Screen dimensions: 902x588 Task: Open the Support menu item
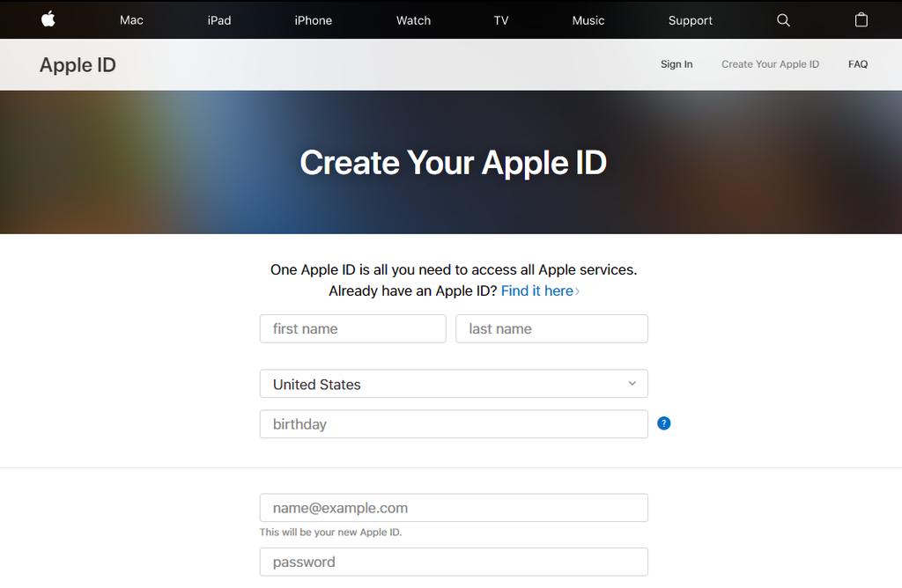tap(691, 21)
